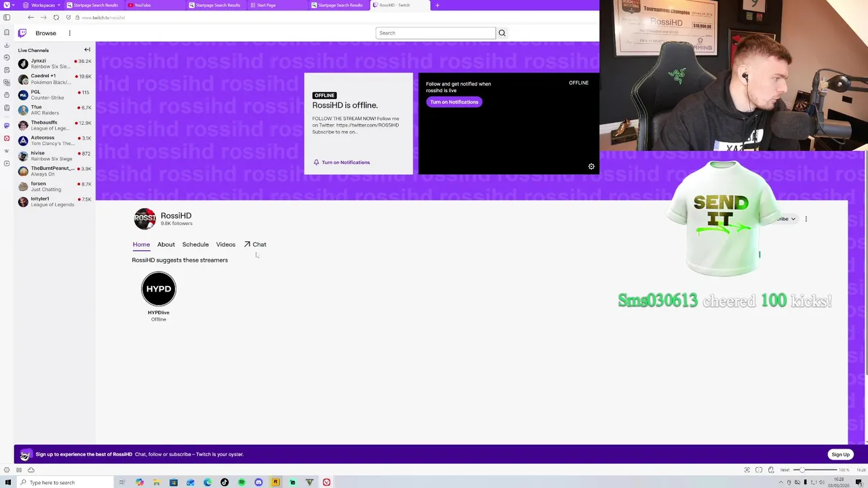Open HYPDlive suggested streamer
The image size is (868, 488).
pyautogui.click(x=159, y=296)
